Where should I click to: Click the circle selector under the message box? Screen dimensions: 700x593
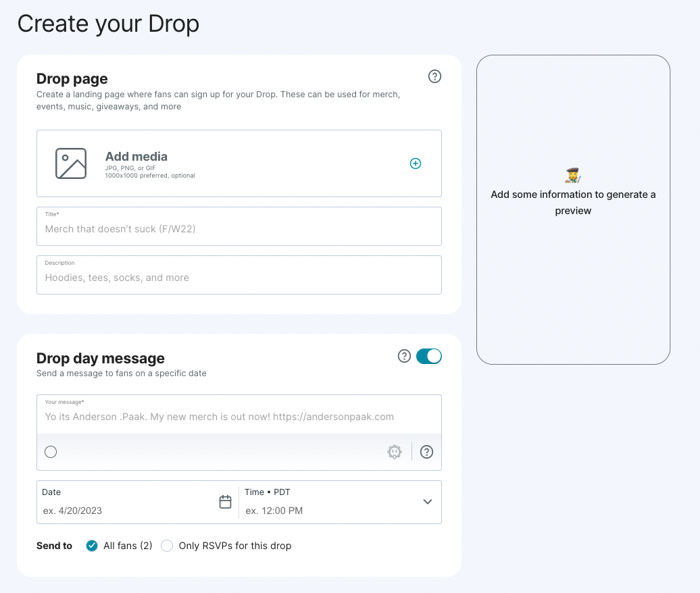(x=51, y=452)
